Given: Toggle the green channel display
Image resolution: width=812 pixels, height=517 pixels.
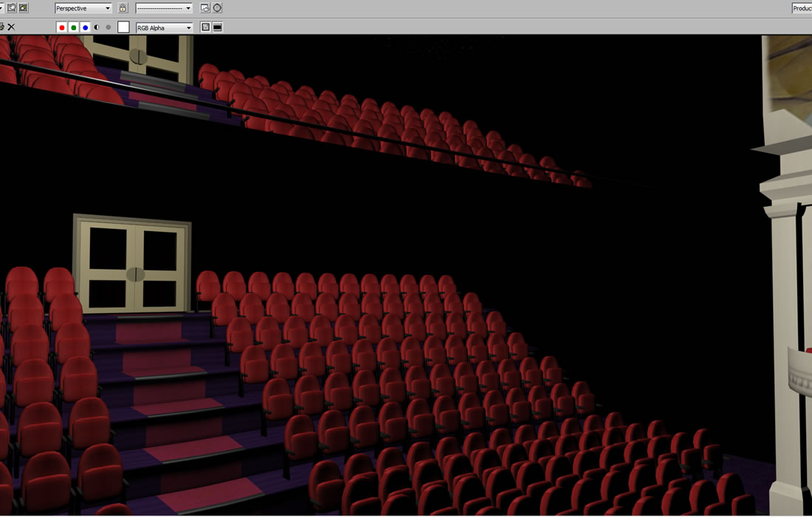Looking at the screenshot, I should (74, 27).
